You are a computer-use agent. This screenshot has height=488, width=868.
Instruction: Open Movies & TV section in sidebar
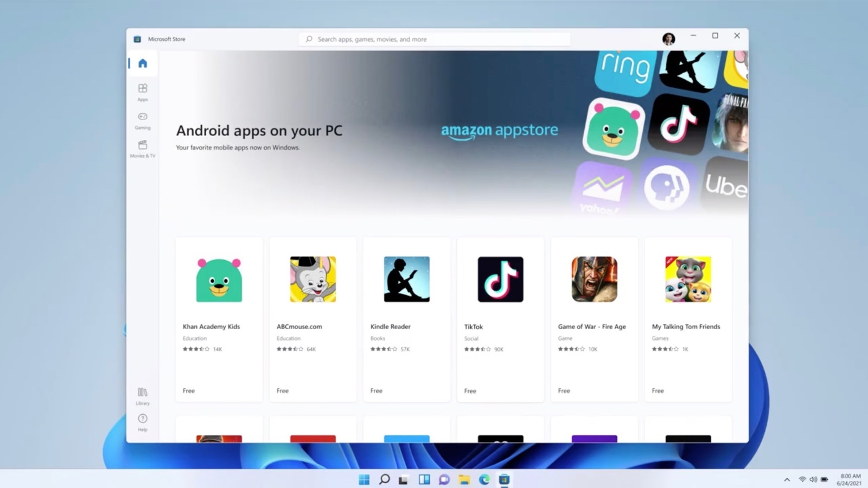pos(143,149)
